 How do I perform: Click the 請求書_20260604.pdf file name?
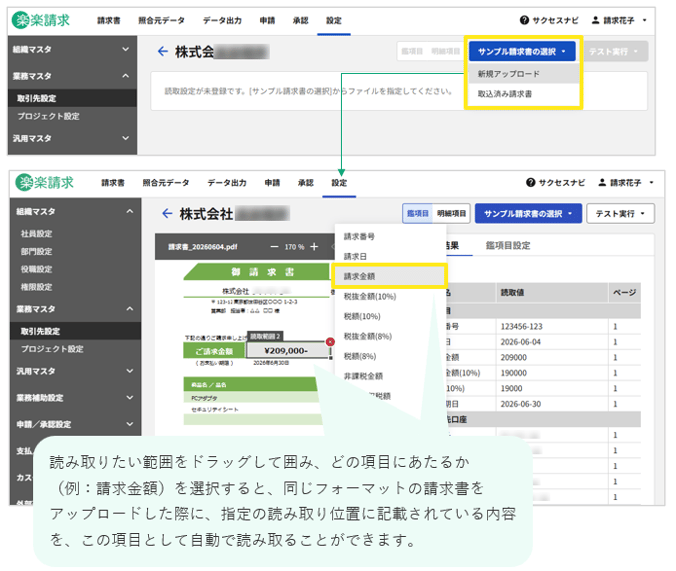(x=203, y=247)
